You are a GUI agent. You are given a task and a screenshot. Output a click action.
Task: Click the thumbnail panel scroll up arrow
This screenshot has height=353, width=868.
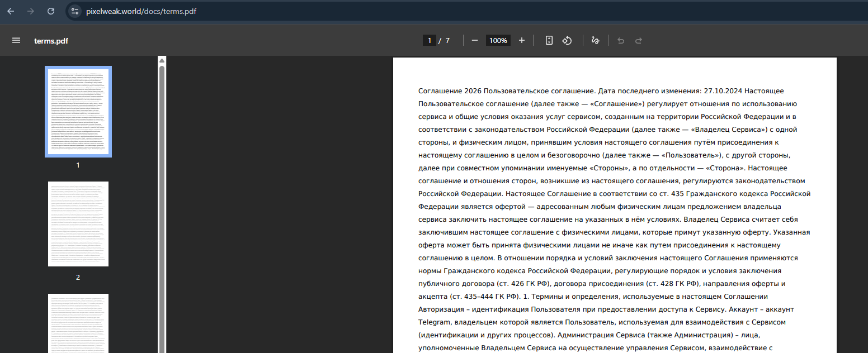(162, 60)
